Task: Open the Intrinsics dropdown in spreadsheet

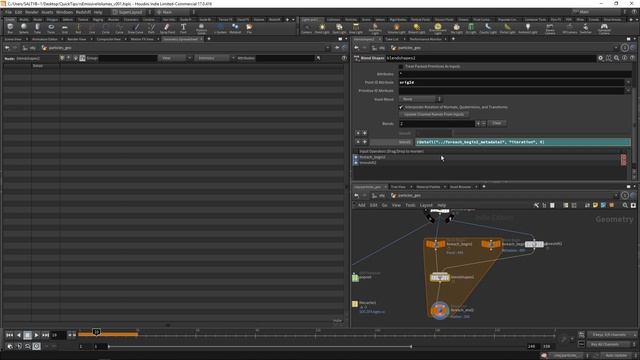Action: pos(215,58)
